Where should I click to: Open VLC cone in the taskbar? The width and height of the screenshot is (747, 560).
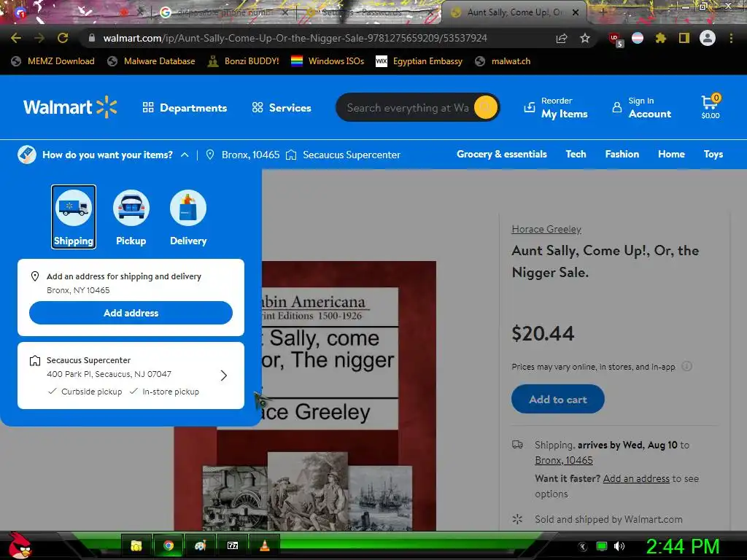[x=264, y=545]
